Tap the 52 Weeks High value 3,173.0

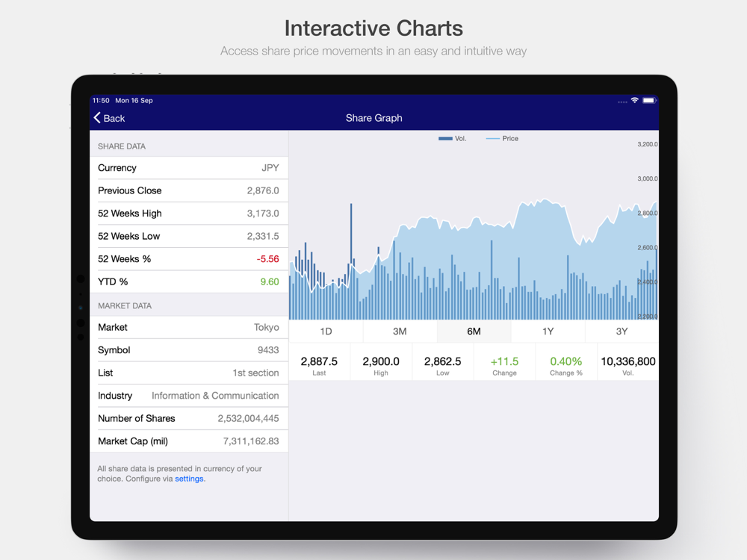tap(263, 214)
